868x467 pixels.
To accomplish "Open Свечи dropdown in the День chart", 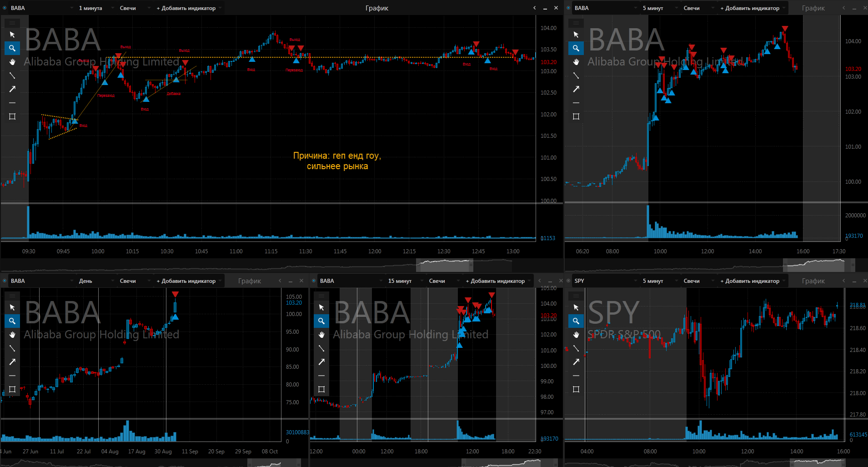I will point(135,281).
